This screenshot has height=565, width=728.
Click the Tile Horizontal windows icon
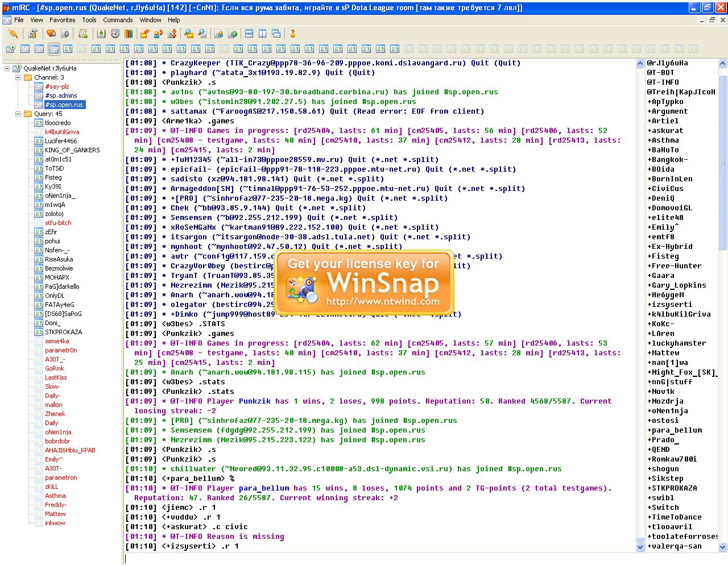click(249, 34)
